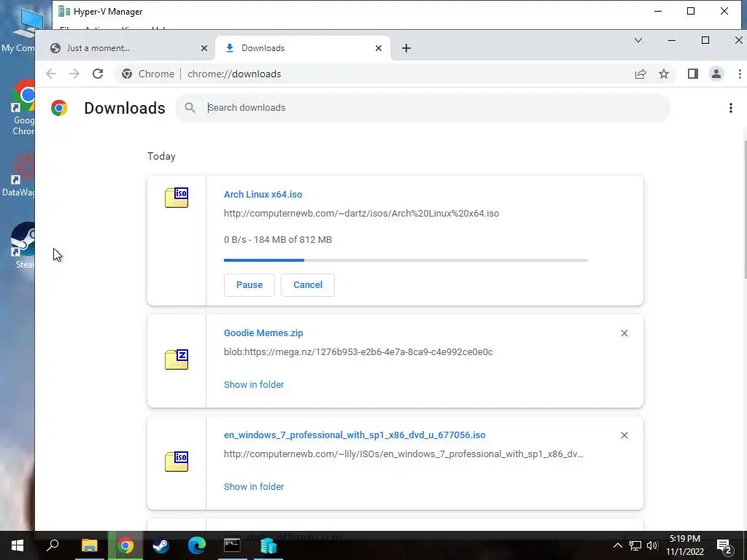Click the mega.nz blob source URL
Image resolution: width=747 pixels, height=560 pixels.
coord(358,352)
